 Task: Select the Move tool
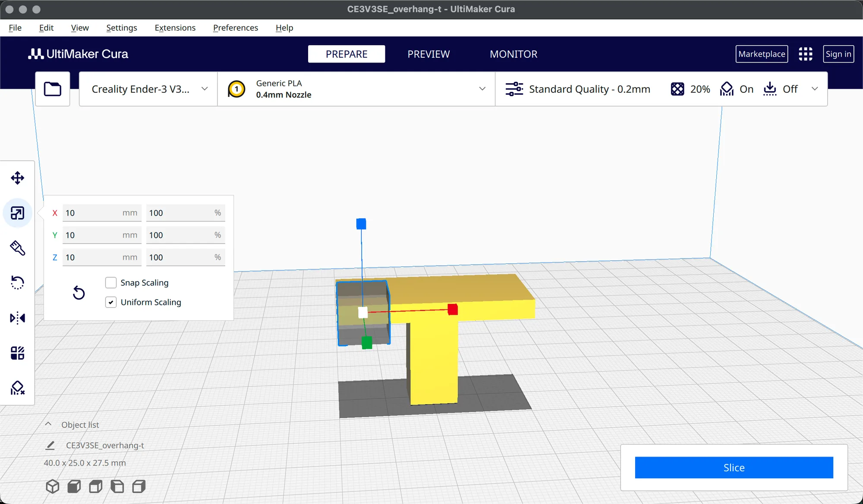[x=17, y=178]
